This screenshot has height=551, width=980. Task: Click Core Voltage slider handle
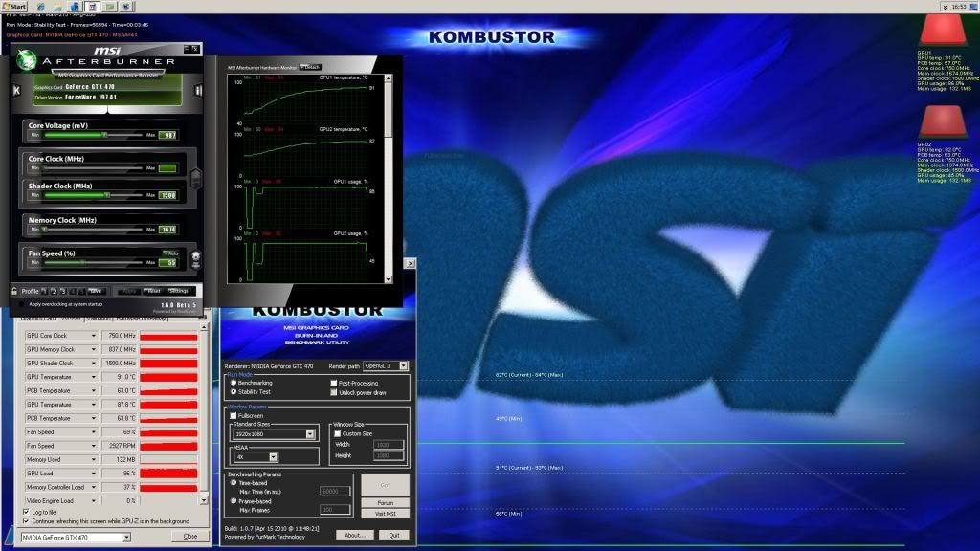(104, 134)
